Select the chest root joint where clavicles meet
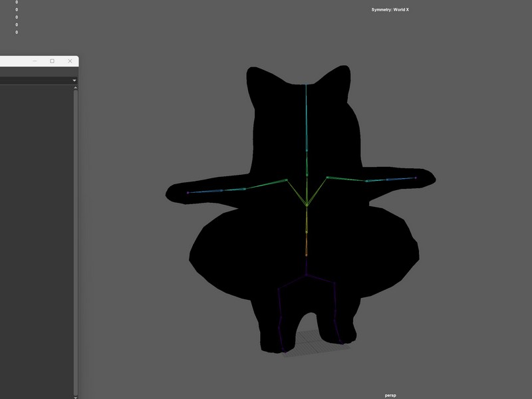This screenshot has width=532, height=399. 307,205
